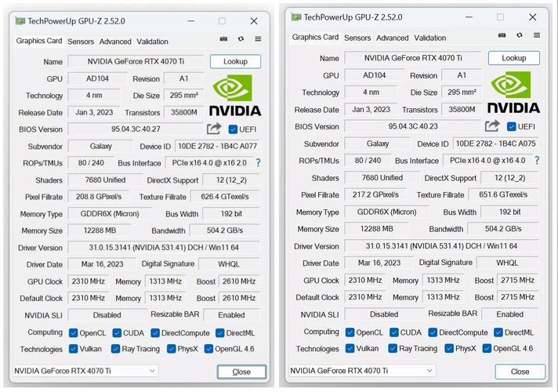558x392 pixels.
Task: Open the hamburger menu in right GPU-Z window
Action: coord(536,34)
